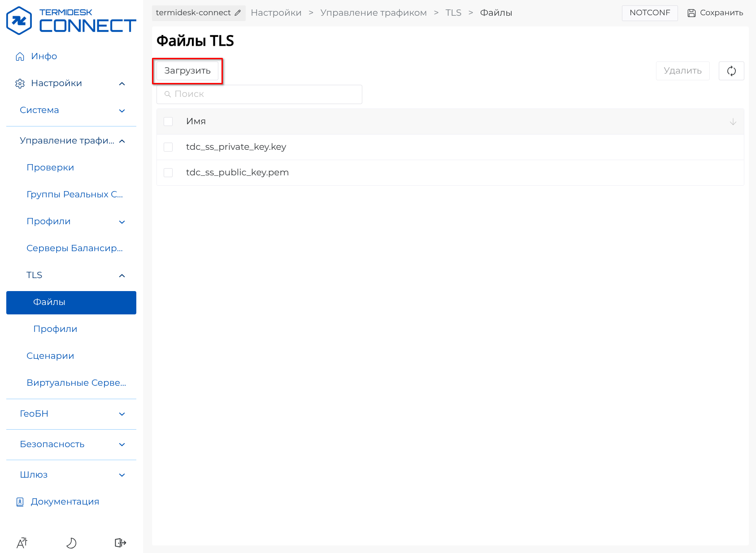Click the sort arrow in Имя column
The image size is (756, 553).
(733, 122)
